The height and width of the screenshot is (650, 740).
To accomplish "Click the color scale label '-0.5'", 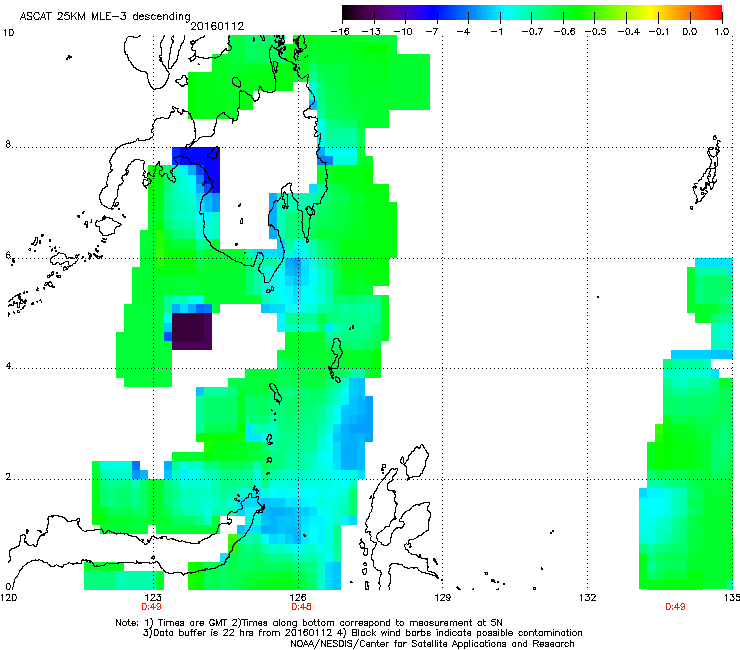I will coord(596,32).
